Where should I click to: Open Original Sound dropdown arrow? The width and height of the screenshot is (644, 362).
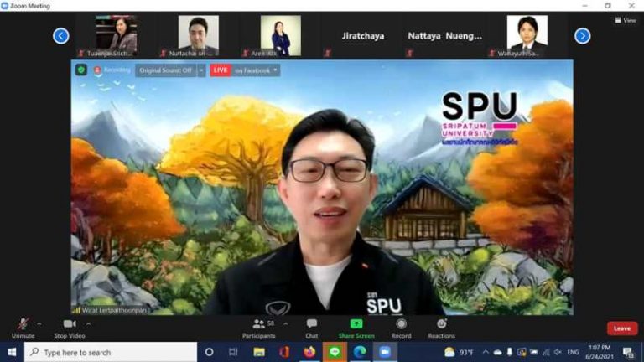pos(201,70)
